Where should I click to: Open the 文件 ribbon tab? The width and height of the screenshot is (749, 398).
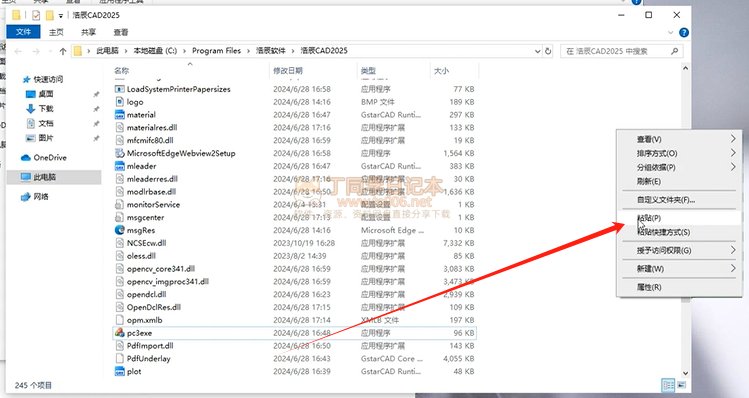click(x=23, y=32)
